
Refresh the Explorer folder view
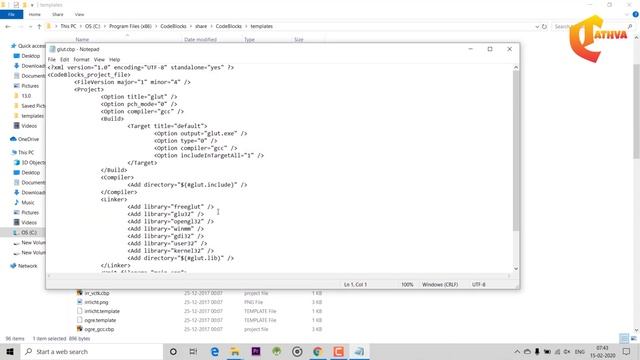pyautogui.click(x=544, y=27)
